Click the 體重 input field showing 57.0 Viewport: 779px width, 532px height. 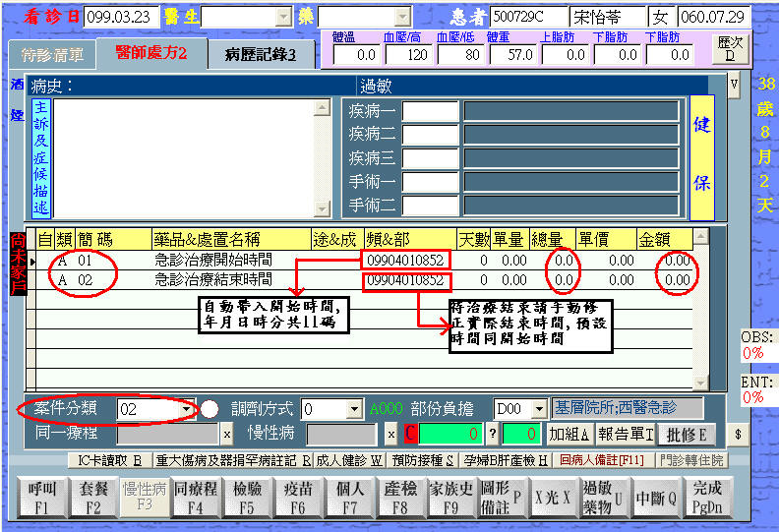pos(509,55)
